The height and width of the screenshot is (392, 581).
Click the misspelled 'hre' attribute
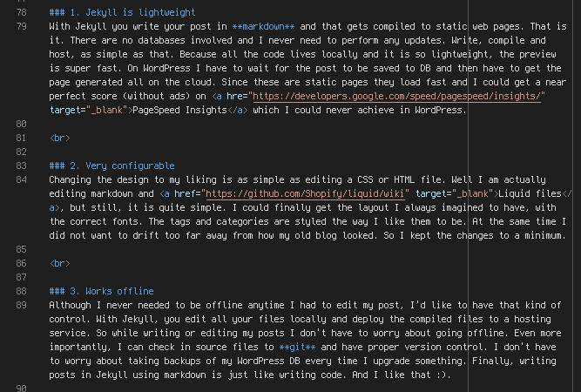click(234, 97)
